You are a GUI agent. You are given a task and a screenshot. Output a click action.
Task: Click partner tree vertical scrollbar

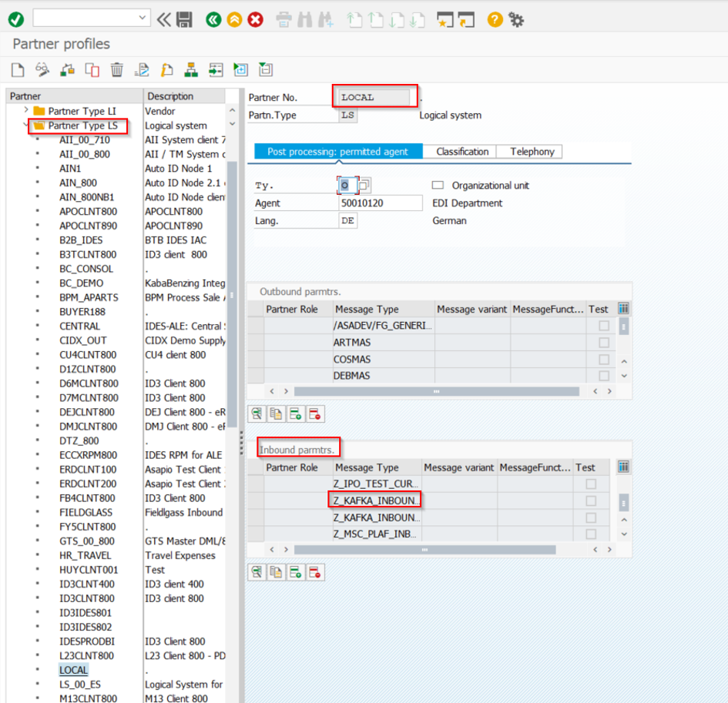[x=232, y=295]
